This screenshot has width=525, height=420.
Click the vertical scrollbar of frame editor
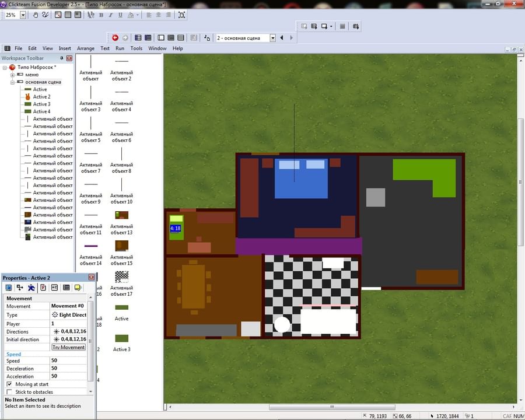tap(521, 183)
